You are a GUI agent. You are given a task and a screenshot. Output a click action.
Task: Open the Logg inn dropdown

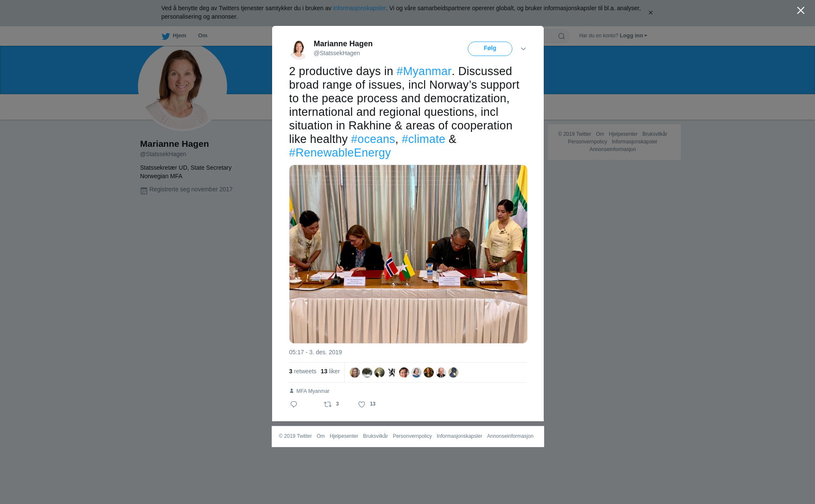click(633, 36)
